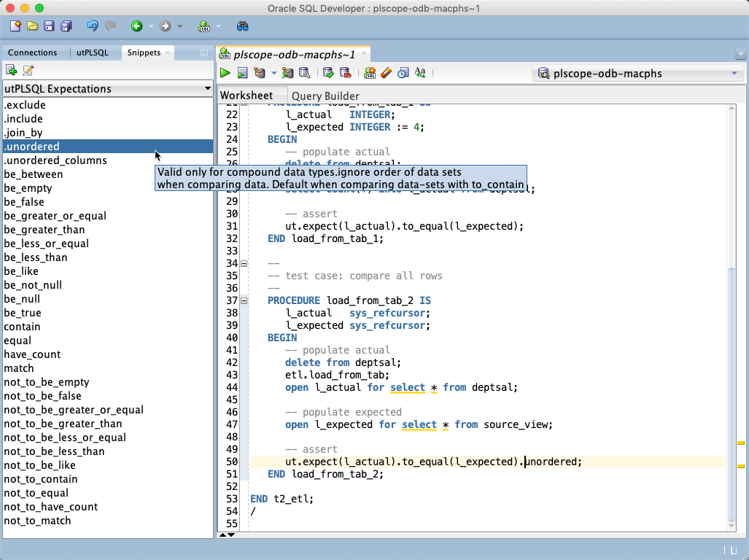
Task: Open the plscope-odb-macphs connection dropdown
Action: click(x=733, y=72)
